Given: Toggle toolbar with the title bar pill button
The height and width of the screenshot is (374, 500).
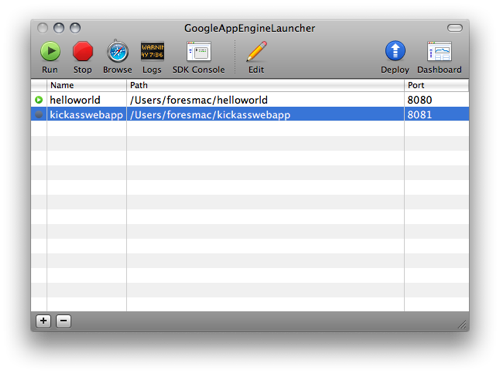Looking at the screenshot, I should [455, 28].
